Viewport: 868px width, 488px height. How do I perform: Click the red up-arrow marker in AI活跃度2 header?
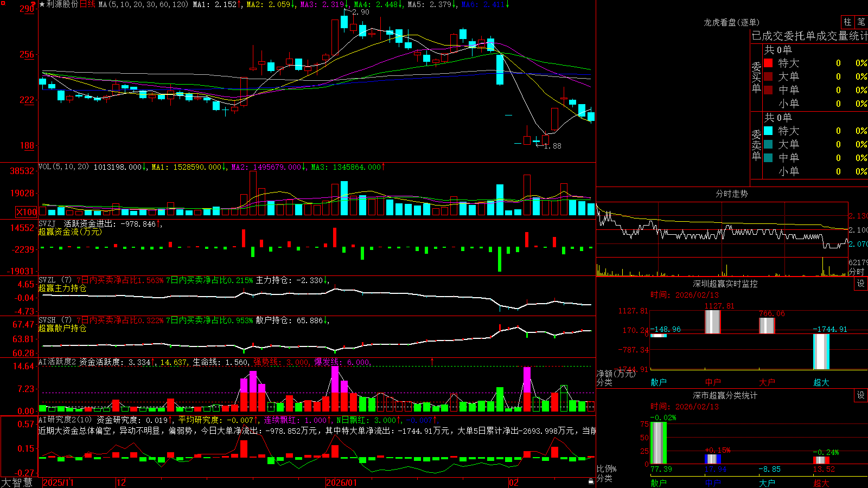(432, 362)
